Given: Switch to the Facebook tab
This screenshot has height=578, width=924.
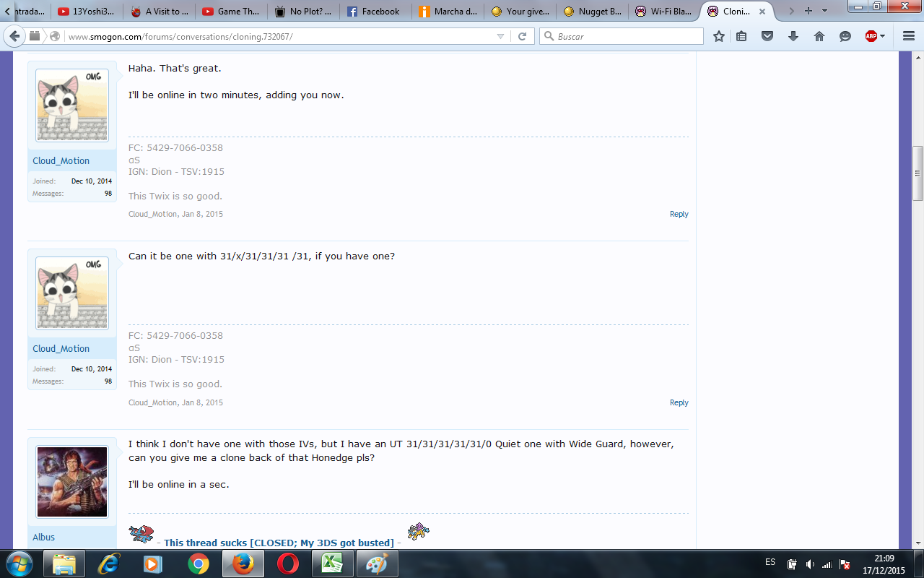Looking at the screenshot, I should coord(375,12).
